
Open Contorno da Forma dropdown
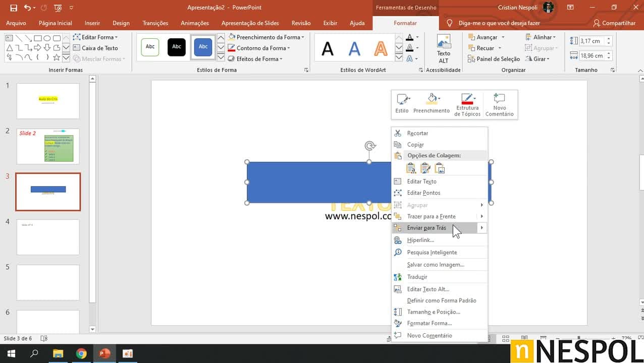259,48
